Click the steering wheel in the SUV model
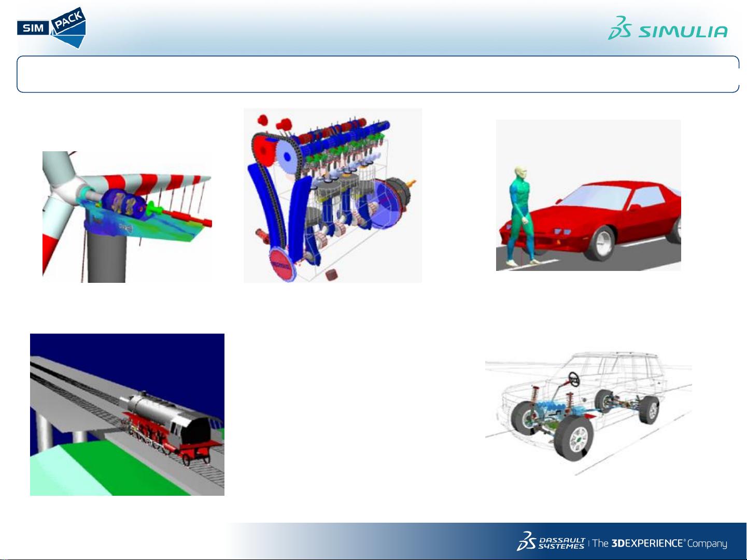Image resolution: width=747 pixels, height=560 pixels. tap(574, 378)
